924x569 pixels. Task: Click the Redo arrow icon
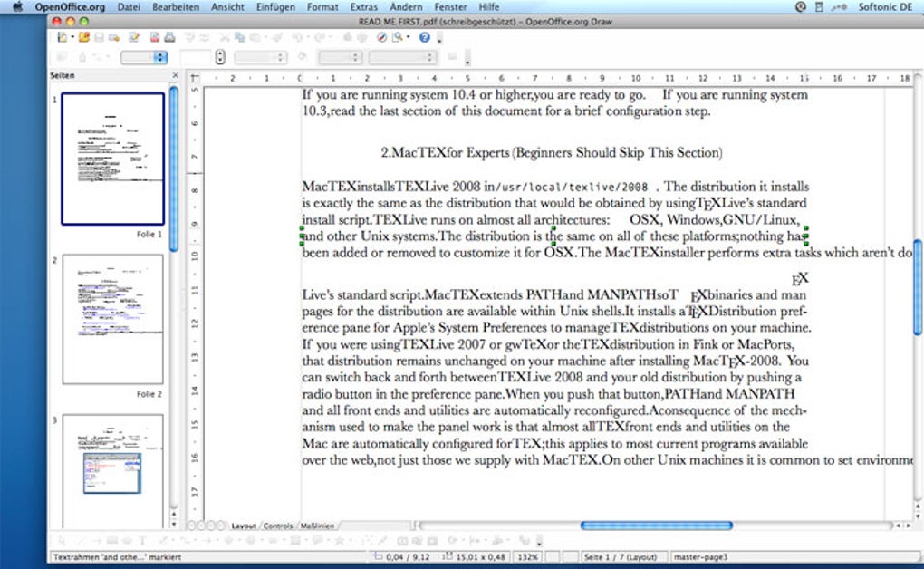pyautogui.click(x=319, y=37)
